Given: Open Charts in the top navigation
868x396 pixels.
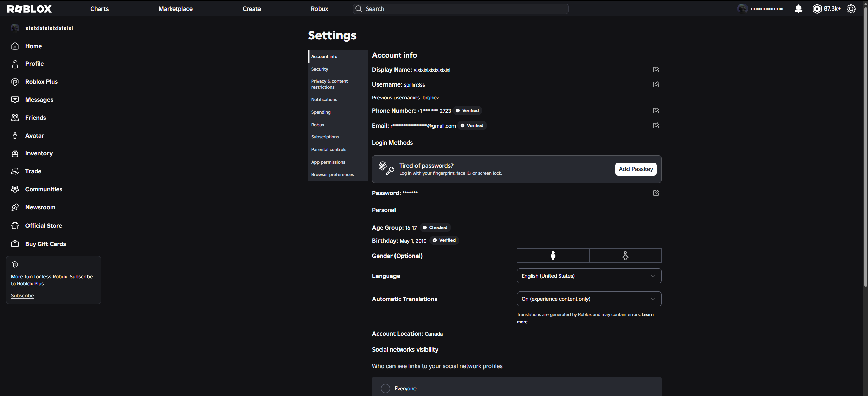Looking at the screenshot, I should coord(99,9).
